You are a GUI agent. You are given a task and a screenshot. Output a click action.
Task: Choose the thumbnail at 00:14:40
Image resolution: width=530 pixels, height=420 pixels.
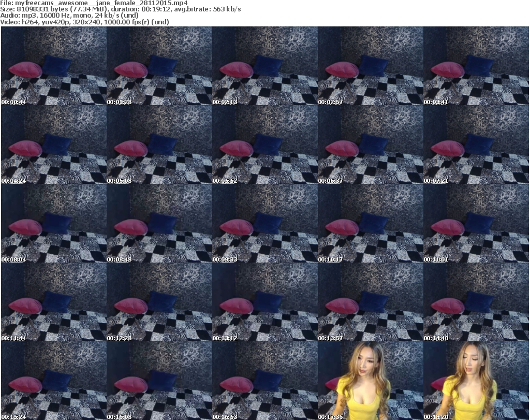[x=476, y=302]
